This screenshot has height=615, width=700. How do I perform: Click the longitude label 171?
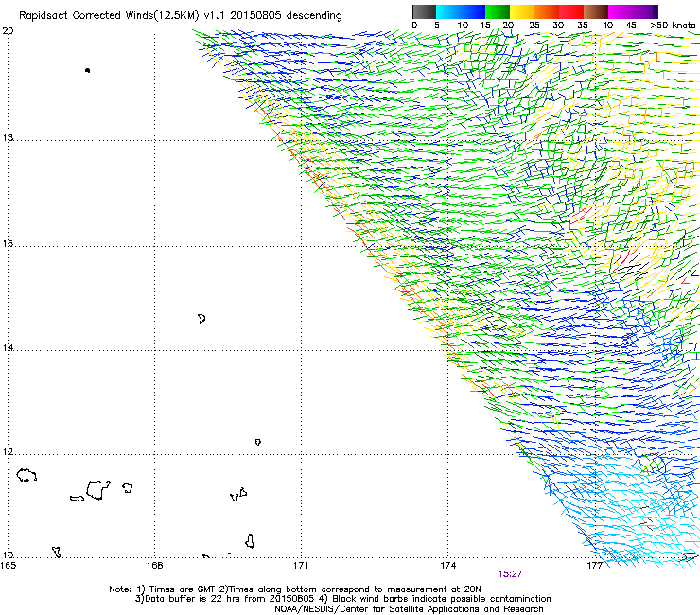(301, 566)
